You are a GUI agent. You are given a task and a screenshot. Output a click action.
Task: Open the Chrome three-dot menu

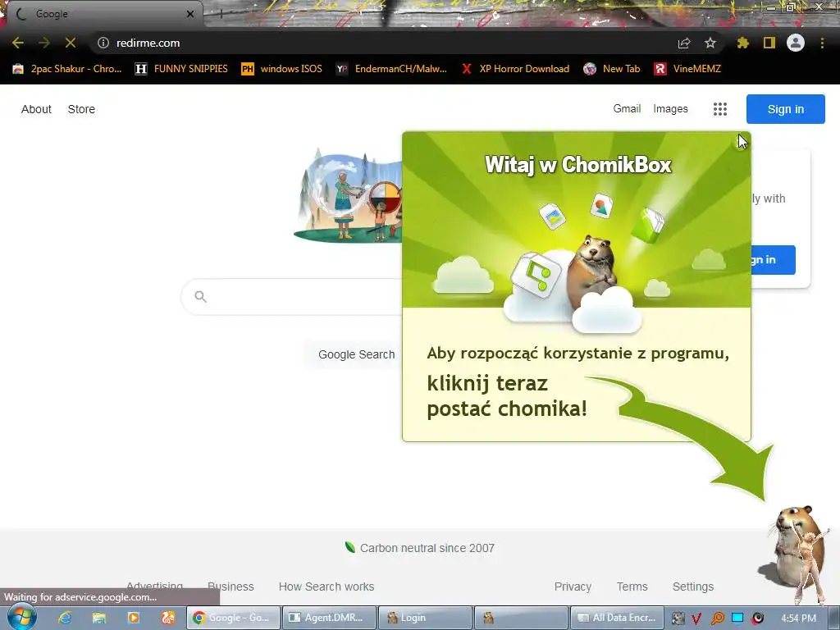[822, 43]
